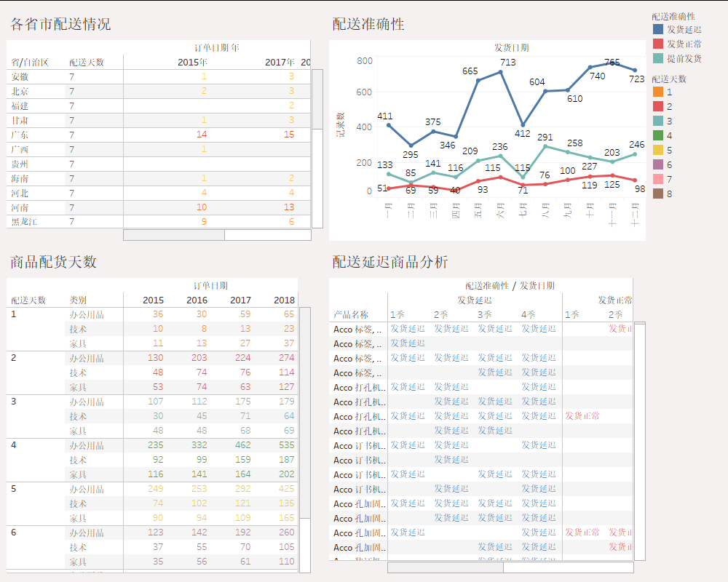Click the 291 point on teal line
The width and height of the screenshot is (728, 582).
click(545, 146)
